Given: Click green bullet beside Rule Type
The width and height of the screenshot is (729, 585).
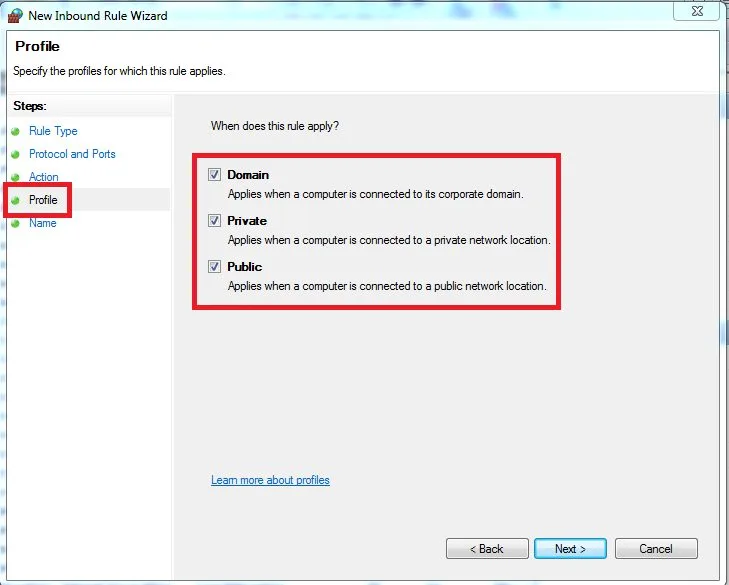Looking at the screenshot, I should pyautogui.click(x=15, y=132).
